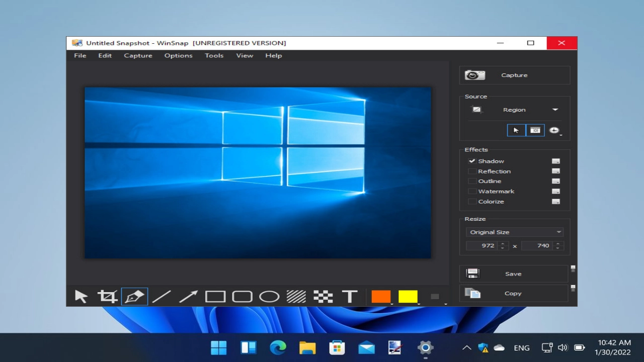Click the floppy disk Save icon
This screenshot has height=362, width=644.
pos(472,274)
